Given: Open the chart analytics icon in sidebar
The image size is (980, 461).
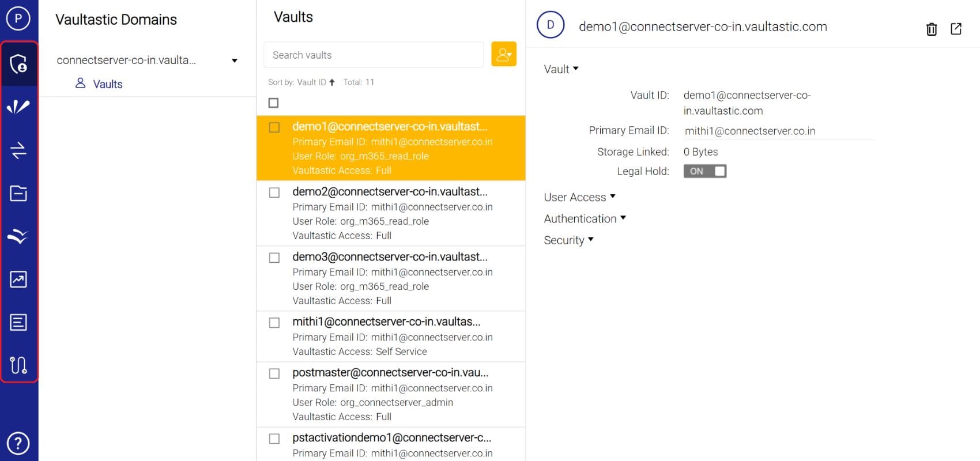Looking at the screenshot, I should (18, 279).
